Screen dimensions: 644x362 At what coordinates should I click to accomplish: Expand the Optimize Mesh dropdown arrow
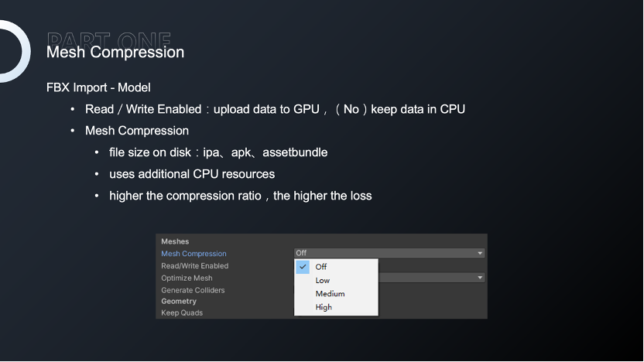pyautogui.click(x=480, y=278)
